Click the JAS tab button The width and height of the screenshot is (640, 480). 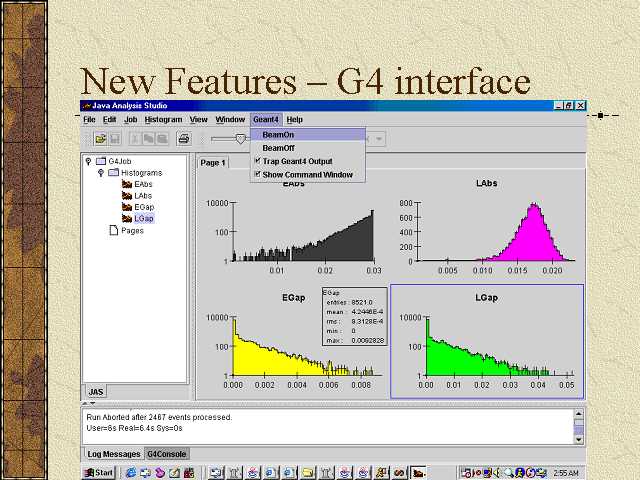point(96,391)
